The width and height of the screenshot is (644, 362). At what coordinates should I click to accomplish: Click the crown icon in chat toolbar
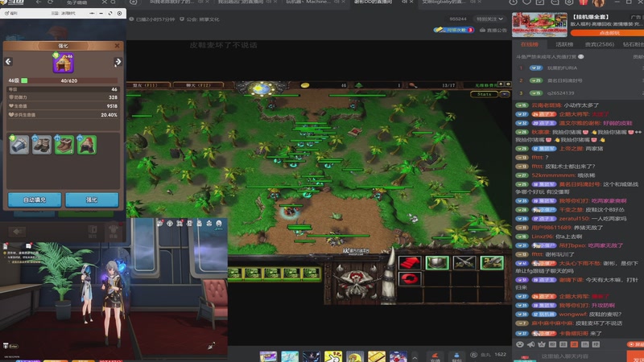point(541,344)
